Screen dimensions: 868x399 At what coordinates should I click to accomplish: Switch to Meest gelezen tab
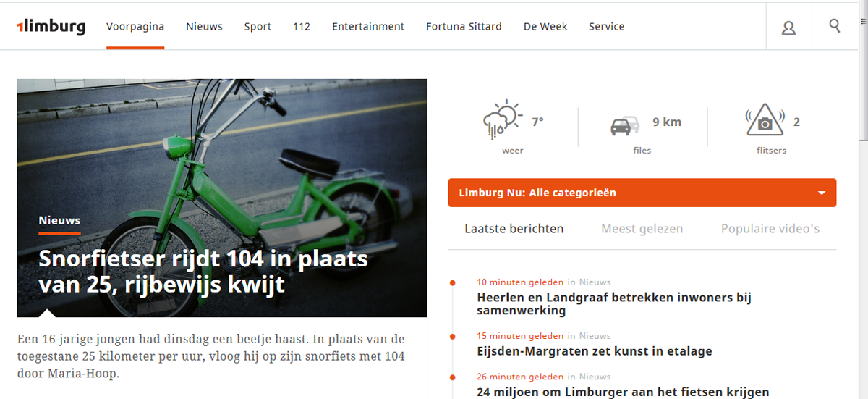point(642,229)
